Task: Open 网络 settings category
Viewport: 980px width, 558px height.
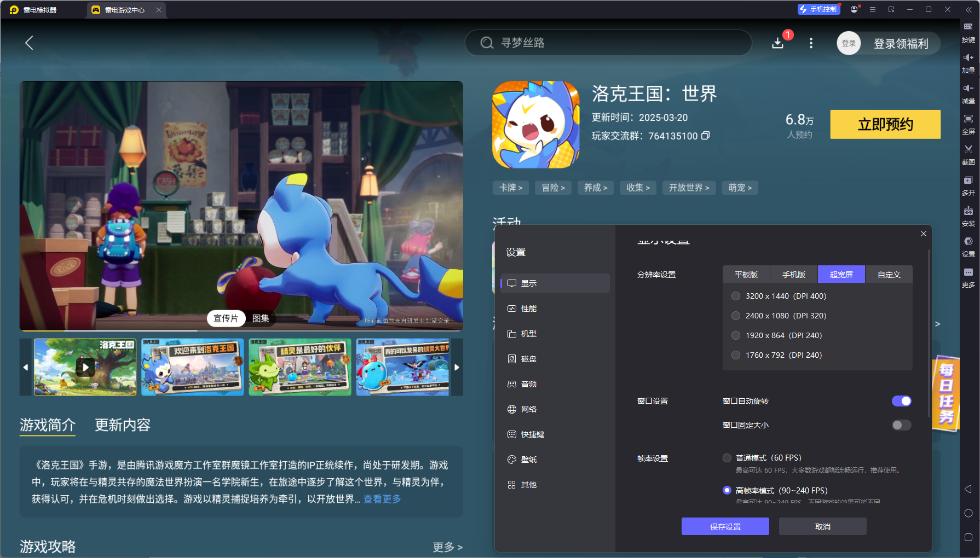Action: tap(555, 409)
